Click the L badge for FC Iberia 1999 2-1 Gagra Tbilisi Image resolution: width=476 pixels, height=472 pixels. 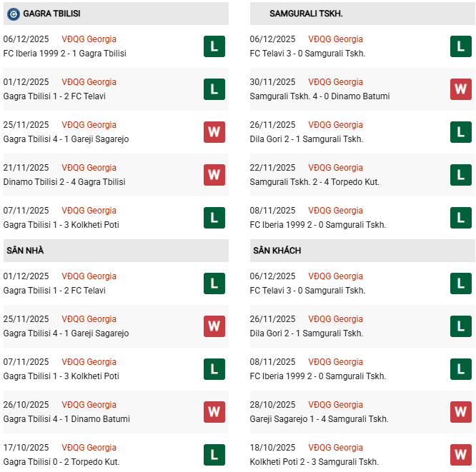coord(214,46)
